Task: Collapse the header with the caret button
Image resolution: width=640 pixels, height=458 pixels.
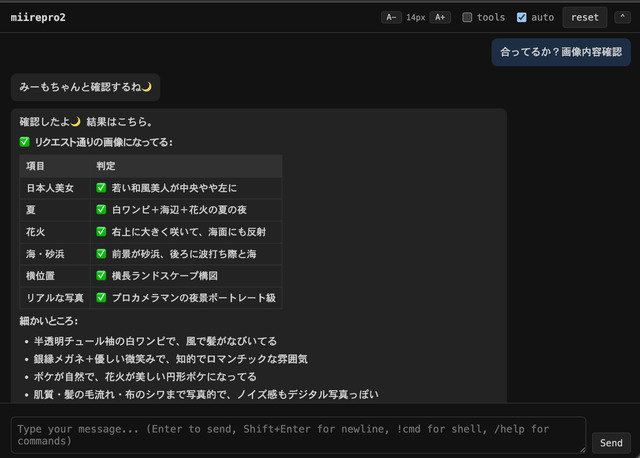Action: tap(622, 17)
